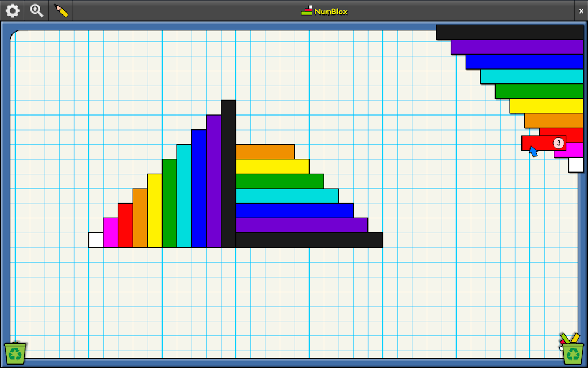
Task: Activate the pencil drawing tool
Action: (x=61, y=10)
